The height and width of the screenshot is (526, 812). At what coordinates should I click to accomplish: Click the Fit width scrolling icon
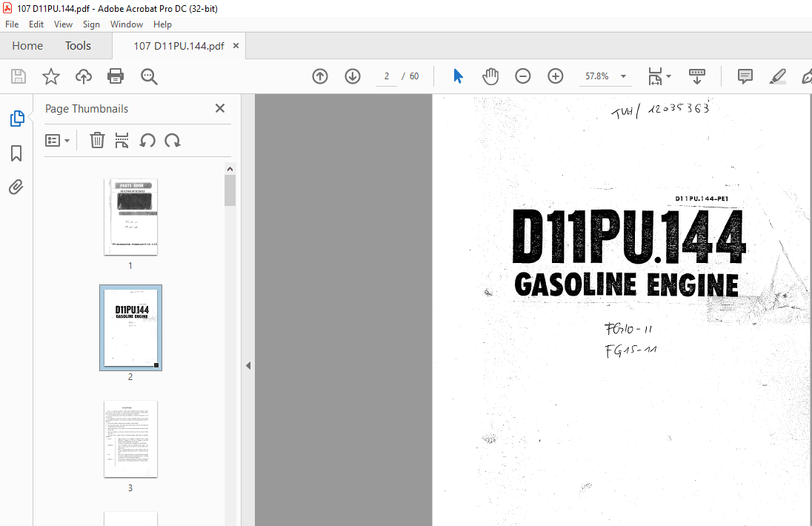point(655,76)
